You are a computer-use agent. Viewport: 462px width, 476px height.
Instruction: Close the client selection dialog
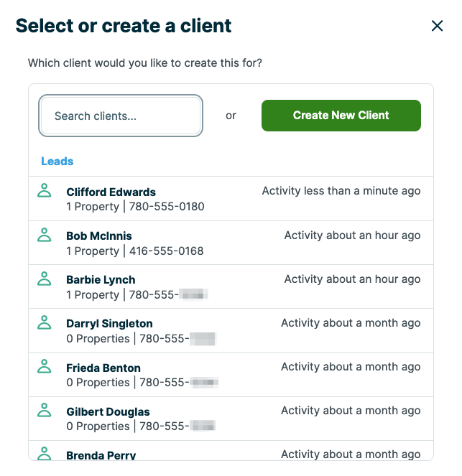[437, 26]
